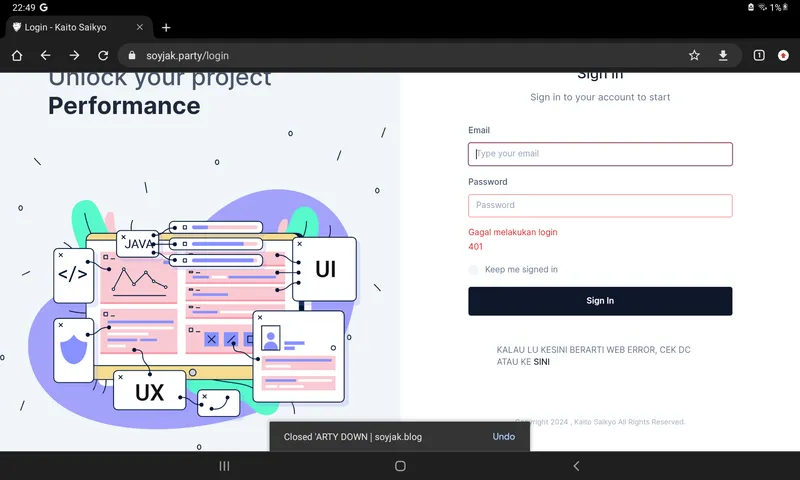
Task: Open downloads via the download icon
Action: pyautogui.click(x=723, y=56)
